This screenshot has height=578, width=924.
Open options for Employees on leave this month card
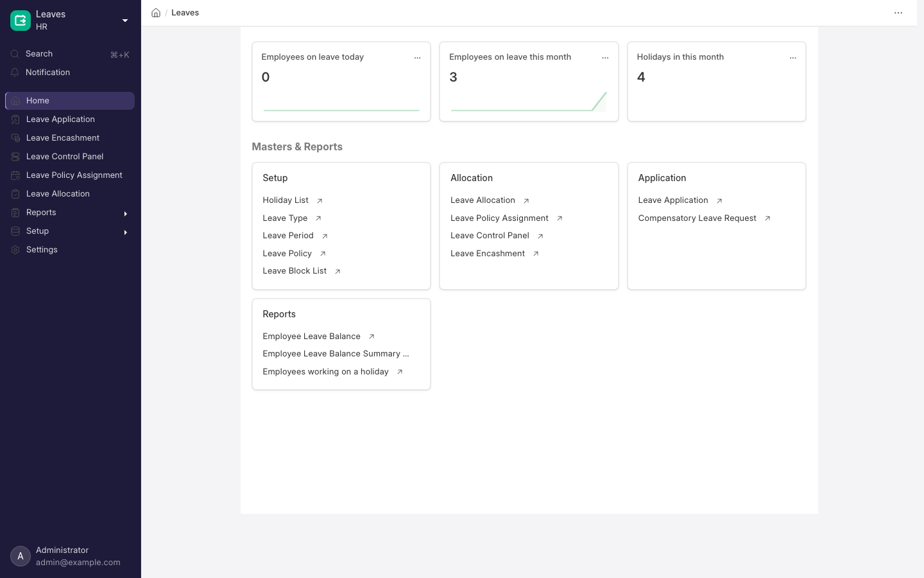pyautogui.click(x=605, y=58)
